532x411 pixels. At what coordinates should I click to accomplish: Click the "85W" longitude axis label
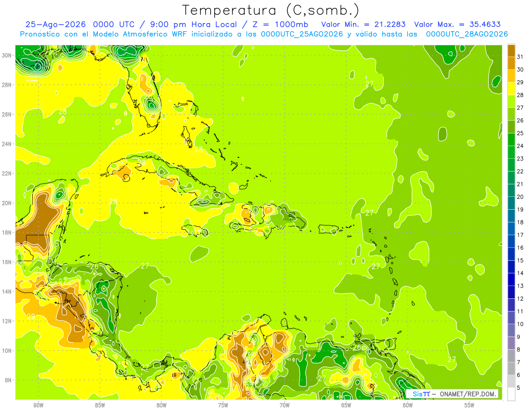[x=100, y=405]
